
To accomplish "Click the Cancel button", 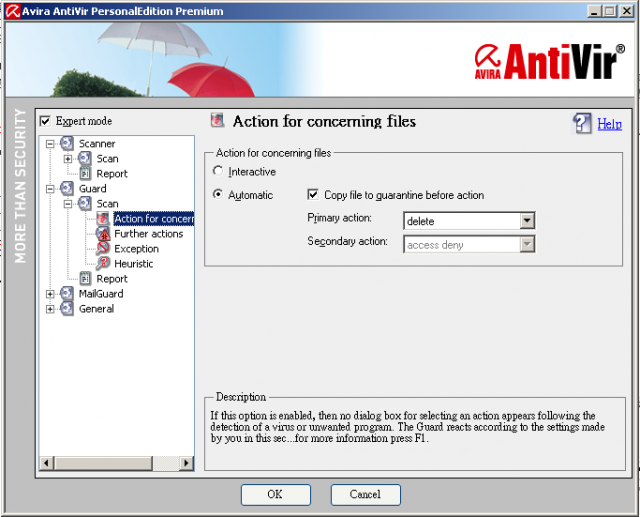I will point(365,495).
